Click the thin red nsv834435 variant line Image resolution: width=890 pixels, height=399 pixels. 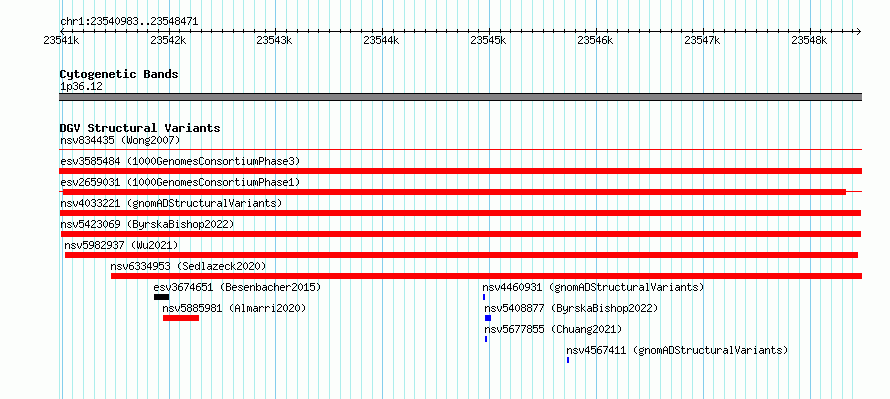coord(460,149)
